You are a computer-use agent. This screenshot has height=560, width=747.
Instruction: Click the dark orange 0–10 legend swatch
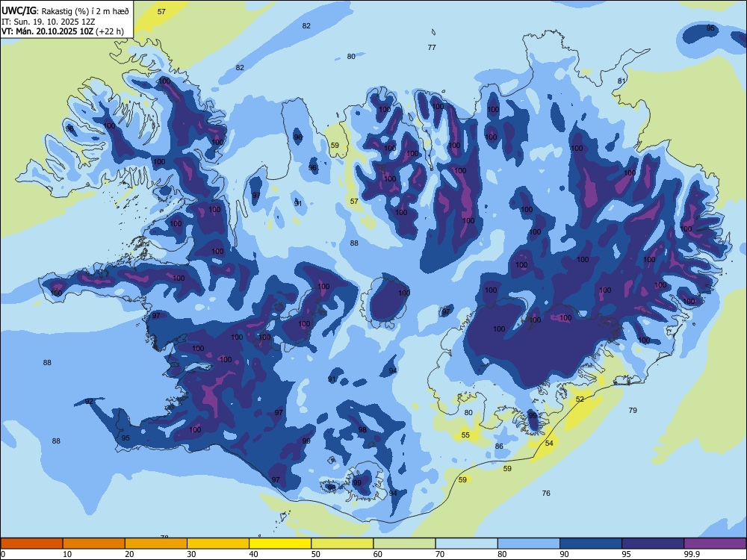31,544
